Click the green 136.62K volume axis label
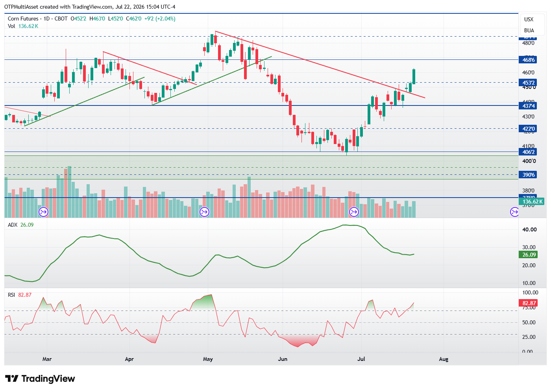This screenshot has height=392, width=551. (532, 202)
